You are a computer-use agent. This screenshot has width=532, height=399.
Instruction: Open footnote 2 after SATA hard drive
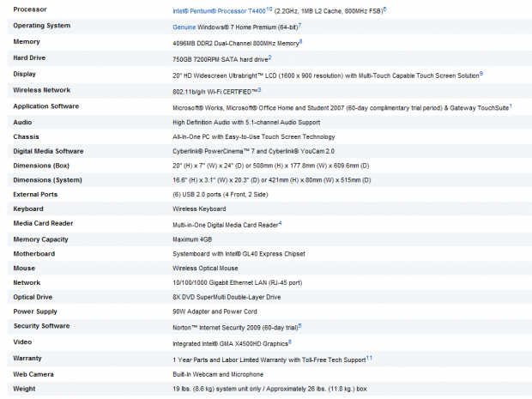click(269, 58)
